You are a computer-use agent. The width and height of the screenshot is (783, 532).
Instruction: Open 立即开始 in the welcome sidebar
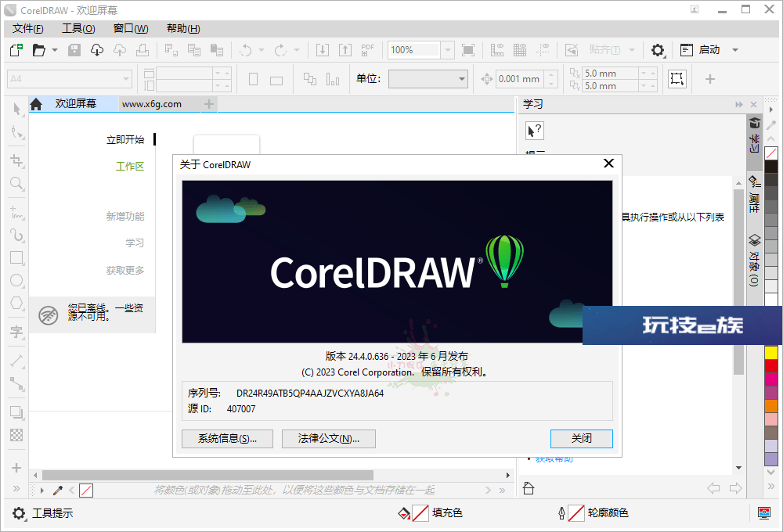pyautogui.click(x=125, y=140)
